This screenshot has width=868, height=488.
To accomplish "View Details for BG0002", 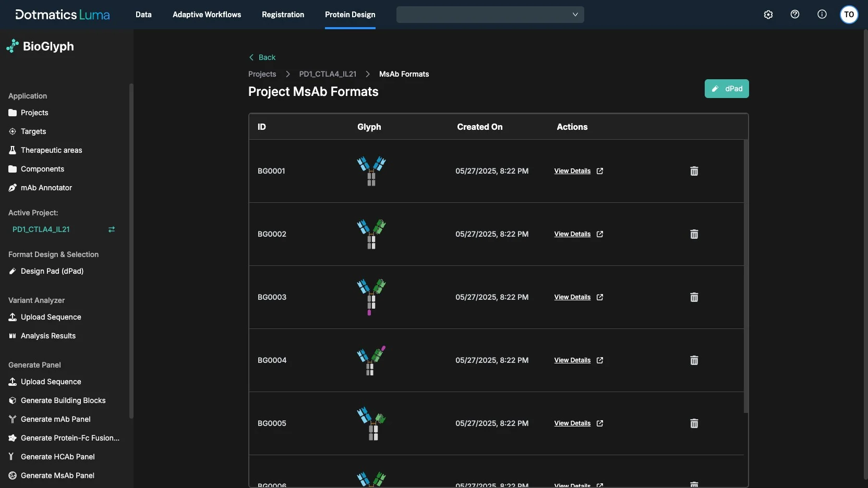I will [x=572, y=234].
